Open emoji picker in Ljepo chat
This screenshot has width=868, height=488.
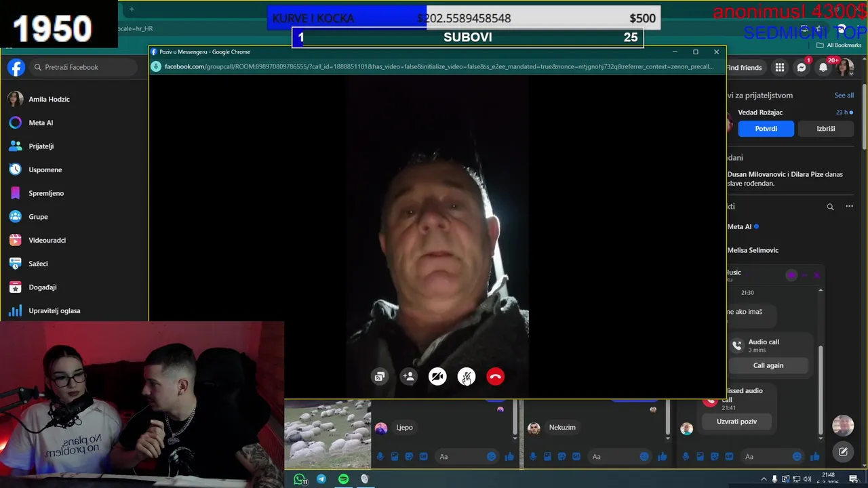(x=492, y=457)
